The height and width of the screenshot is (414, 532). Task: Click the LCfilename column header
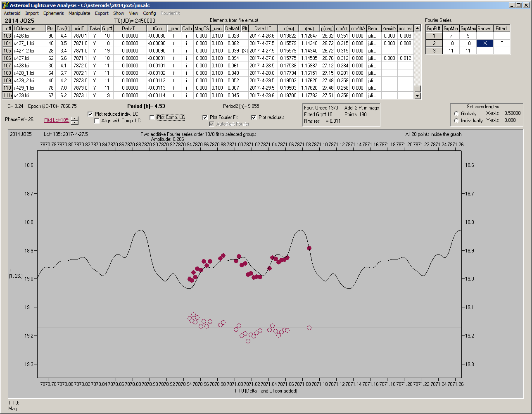tap(29, 29)
